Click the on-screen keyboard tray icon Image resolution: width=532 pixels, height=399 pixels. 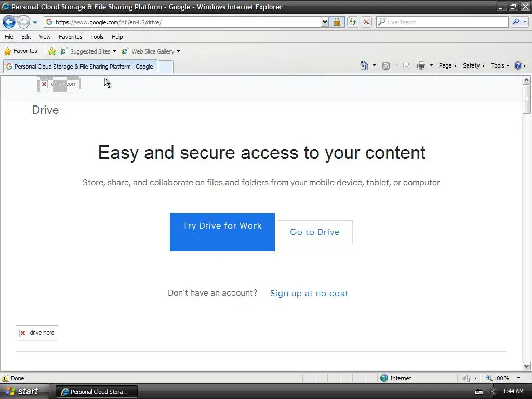479,392
